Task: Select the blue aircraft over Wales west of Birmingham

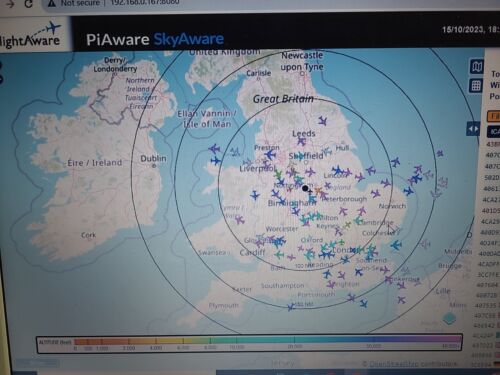Action: [x=255, y=195]
